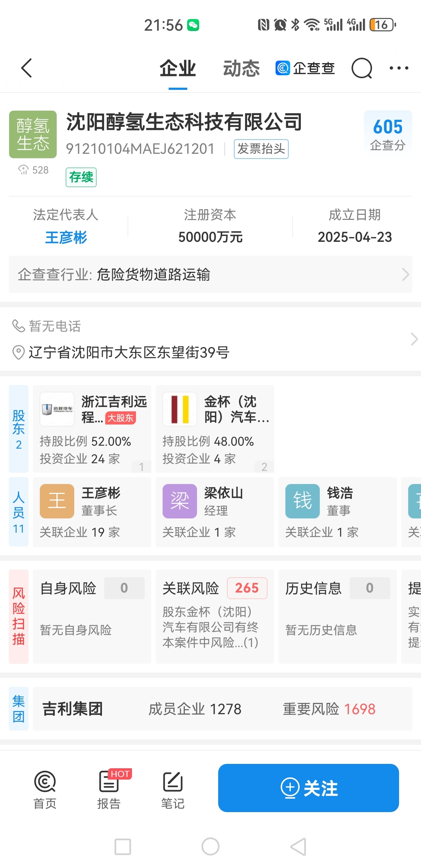Screen dimensions: 421x868
Task: Tap the Wi-Fi status icon
Action: (x=312, y=25)
